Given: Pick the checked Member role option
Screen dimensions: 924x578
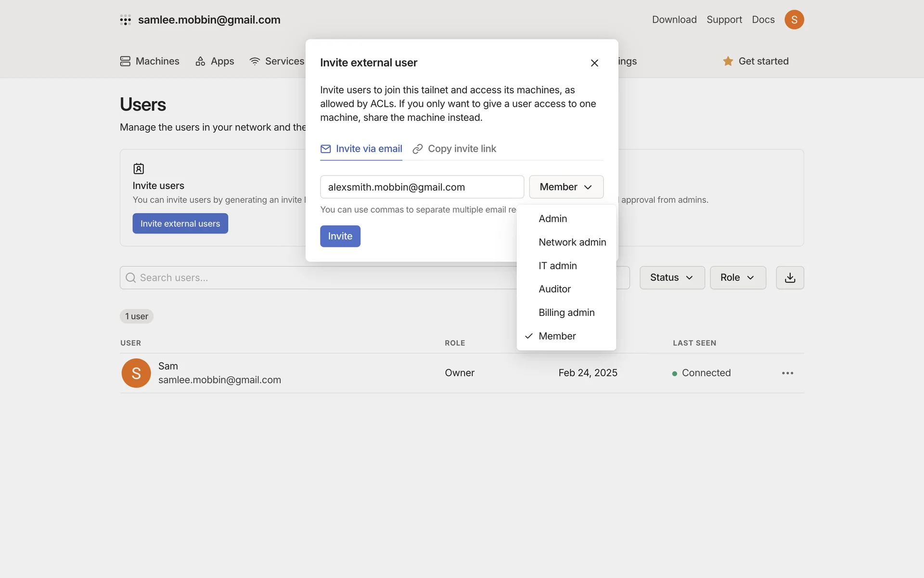Looking at the screenshot, I should pyautogui.click(x=557, y=336).
